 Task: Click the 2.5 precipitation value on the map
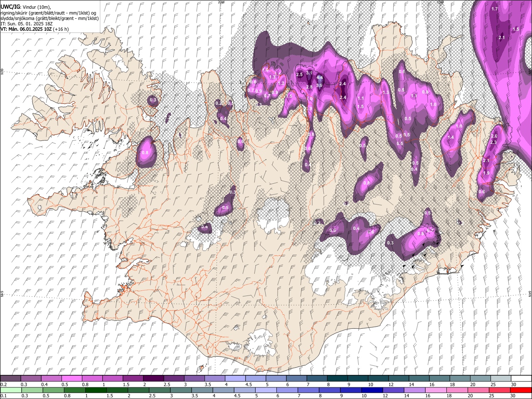click(299, 74)
